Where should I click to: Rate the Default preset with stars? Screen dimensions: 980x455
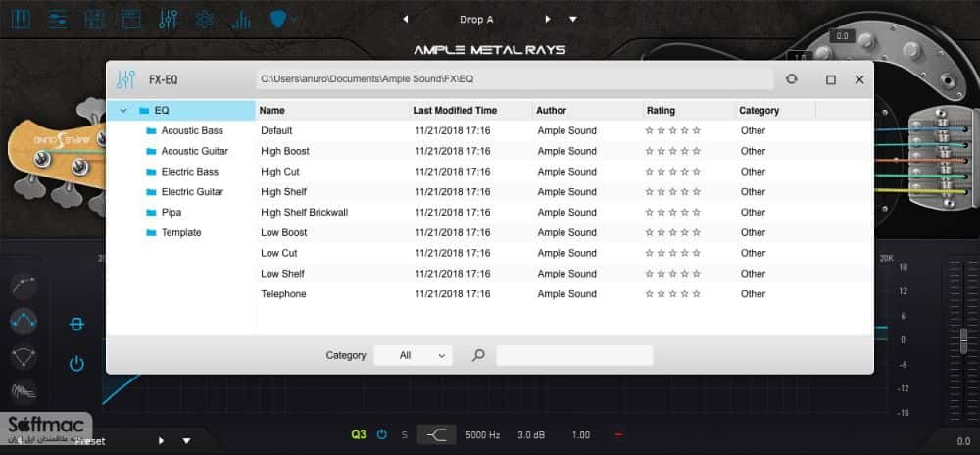tap(672, 130)
